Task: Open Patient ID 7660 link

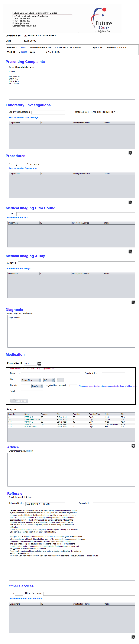Action: [23, 48]
